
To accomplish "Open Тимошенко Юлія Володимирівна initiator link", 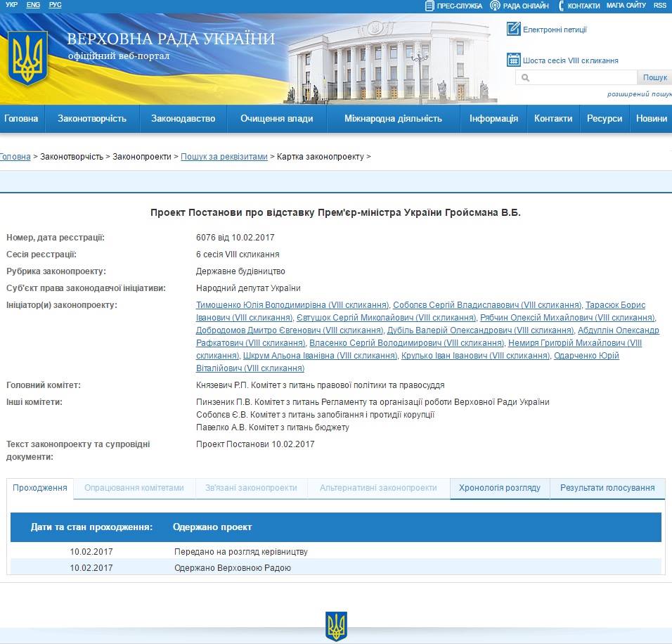I will (x=292, y=305).
